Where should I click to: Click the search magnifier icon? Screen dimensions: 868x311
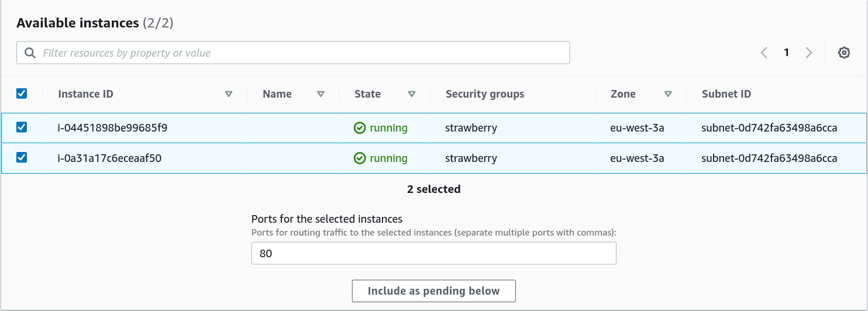(x=30, y=53)
